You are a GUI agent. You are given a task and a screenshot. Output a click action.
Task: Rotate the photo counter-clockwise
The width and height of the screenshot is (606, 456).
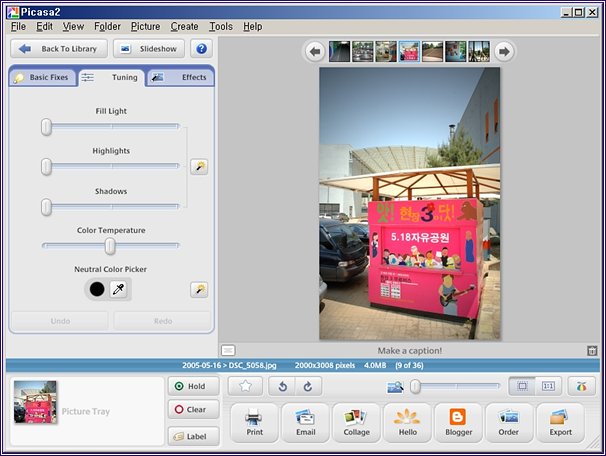pyautogui.click(x=281, y=386)
